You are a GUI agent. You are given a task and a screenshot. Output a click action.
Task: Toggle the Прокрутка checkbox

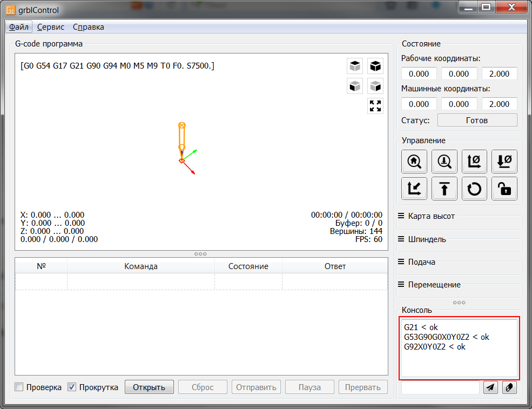tap(72, 387)
